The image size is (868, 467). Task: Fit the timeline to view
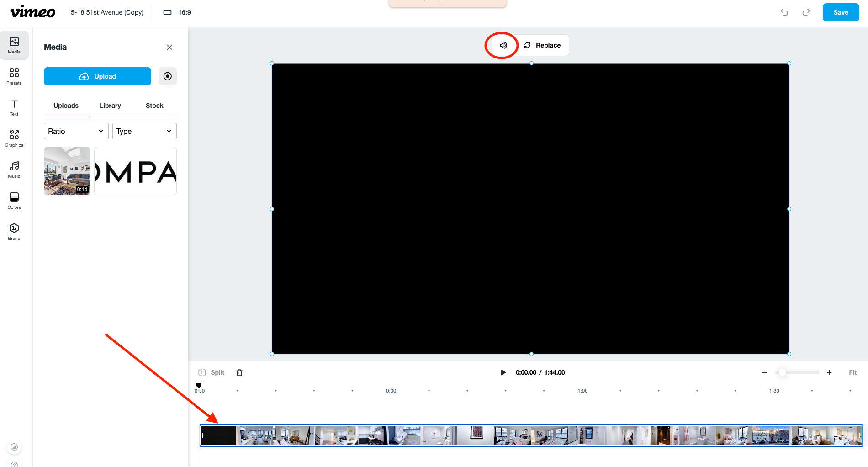click(x=852, y=372)
